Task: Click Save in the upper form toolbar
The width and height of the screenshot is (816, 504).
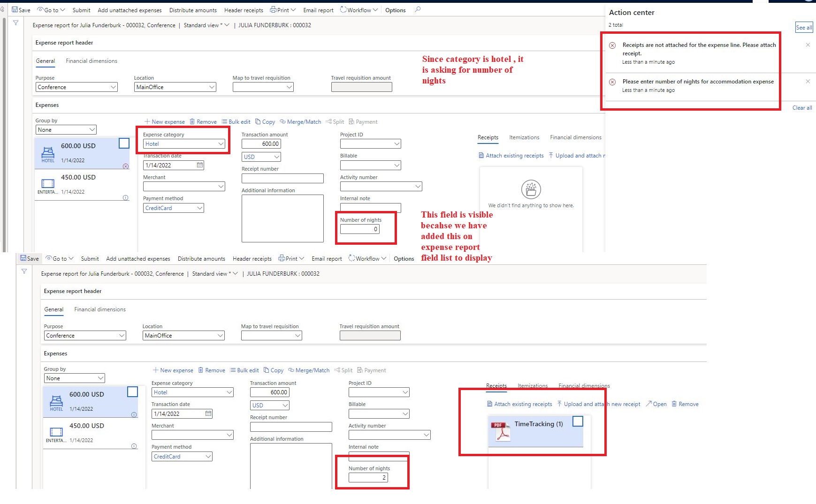Action: 21,10
